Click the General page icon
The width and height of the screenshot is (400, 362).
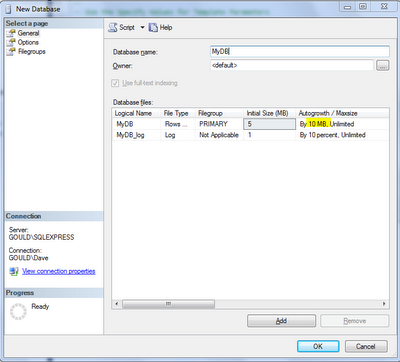(x=12, y=33)
